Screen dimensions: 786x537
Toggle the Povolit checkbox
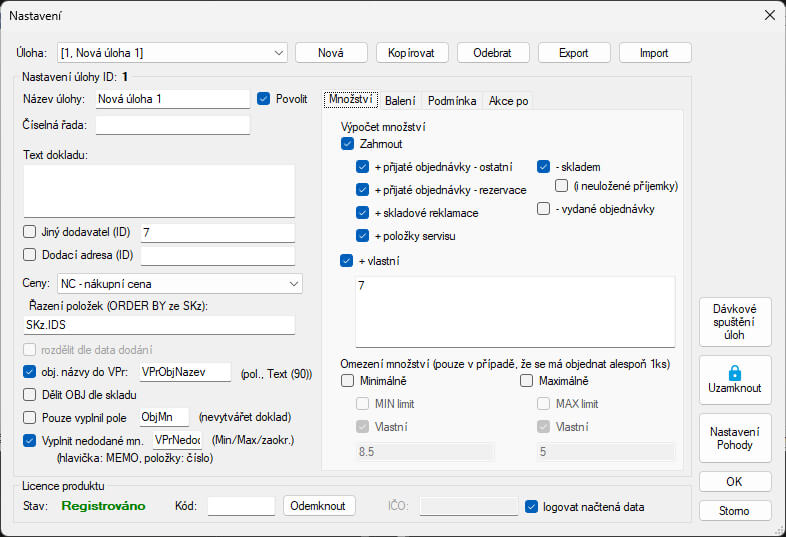click(264, 98)
